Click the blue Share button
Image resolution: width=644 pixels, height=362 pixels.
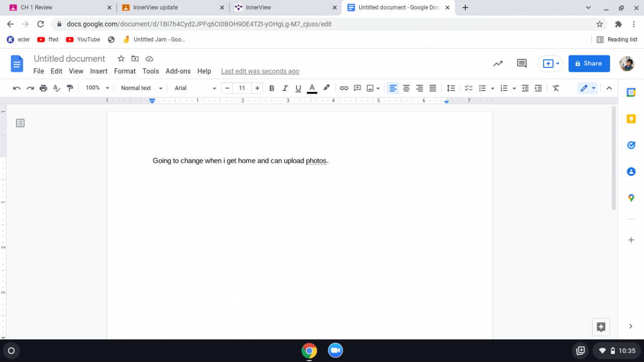589,63
